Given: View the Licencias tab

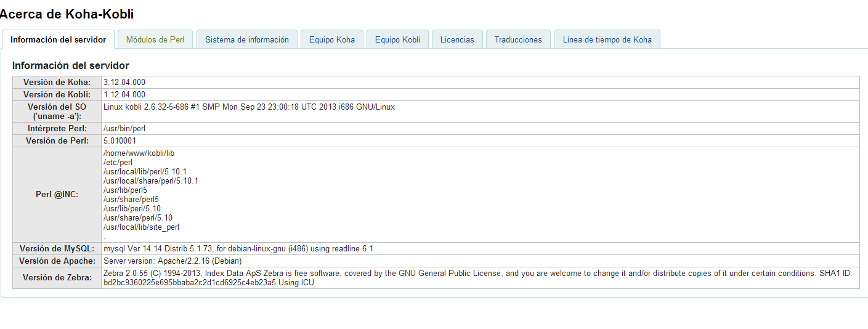Looking at the screenshot, I should point(457,39).
